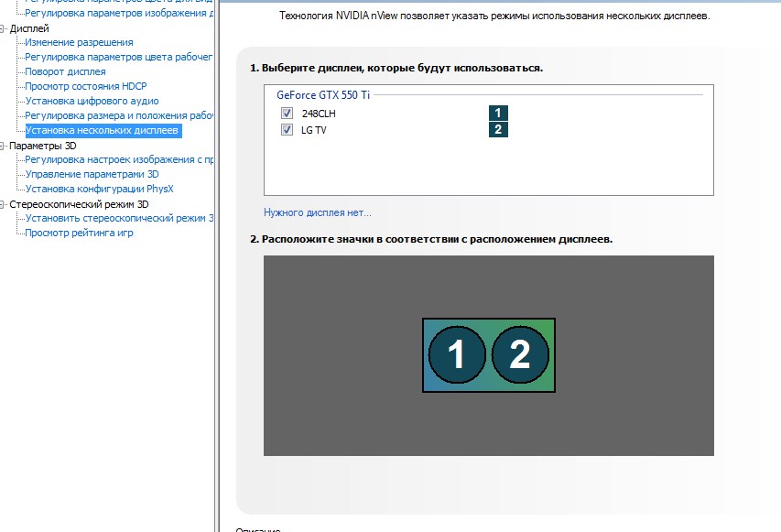Image resolution: width=781 pixels, height=532 pixels.
Task: Open the 'Нужного дисплея нет...' link
Action: tap(317, 212)
